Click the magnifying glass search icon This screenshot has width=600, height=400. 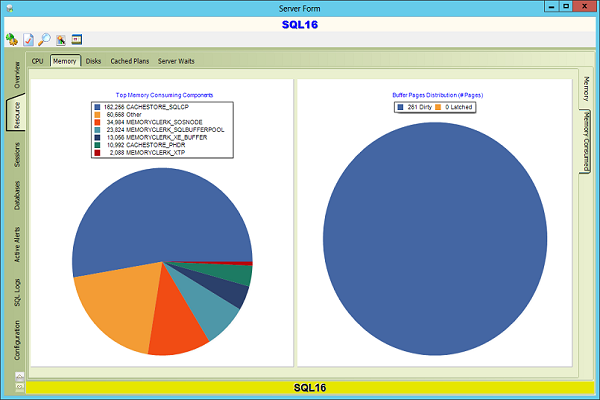pyautogui.click(x=44, y=39)
